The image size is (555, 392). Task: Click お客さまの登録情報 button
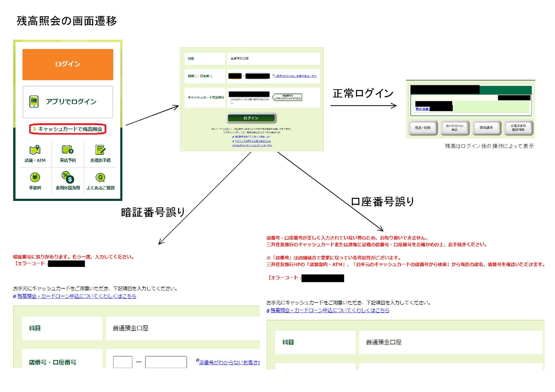point(518,128)
